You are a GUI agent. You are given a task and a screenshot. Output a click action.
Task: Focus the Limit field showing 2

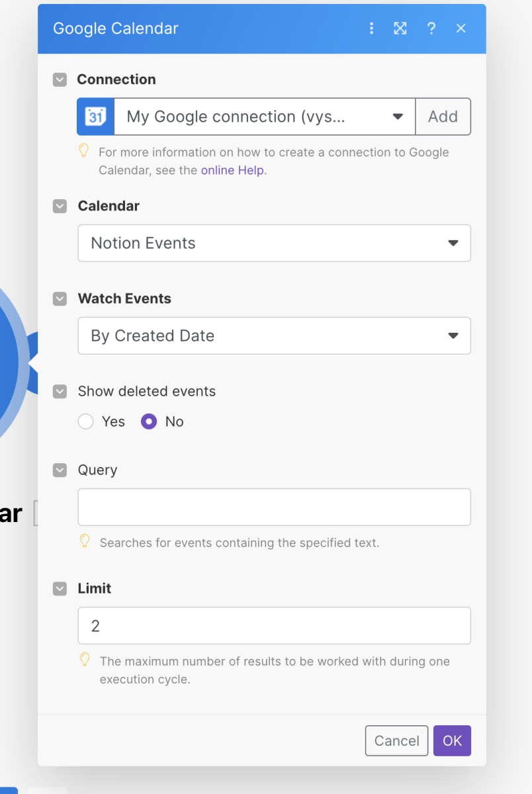(x=274, y=626)
